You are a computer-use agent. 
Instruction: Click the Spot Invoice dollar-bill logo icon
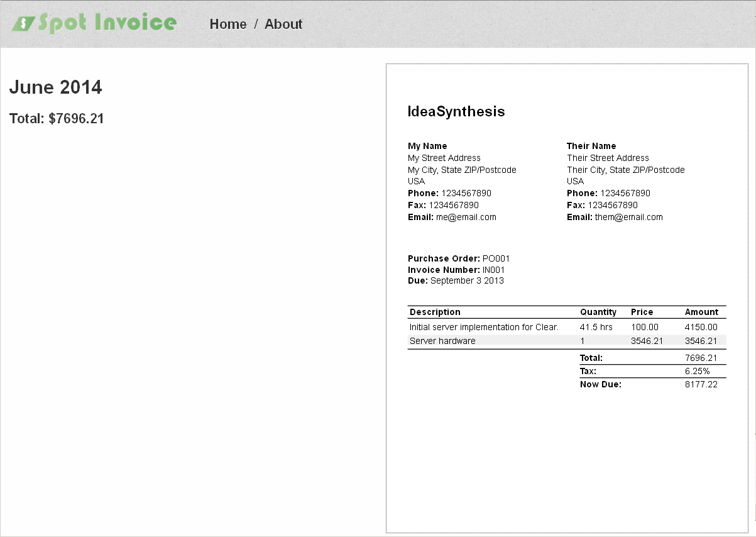pos(23,23)
